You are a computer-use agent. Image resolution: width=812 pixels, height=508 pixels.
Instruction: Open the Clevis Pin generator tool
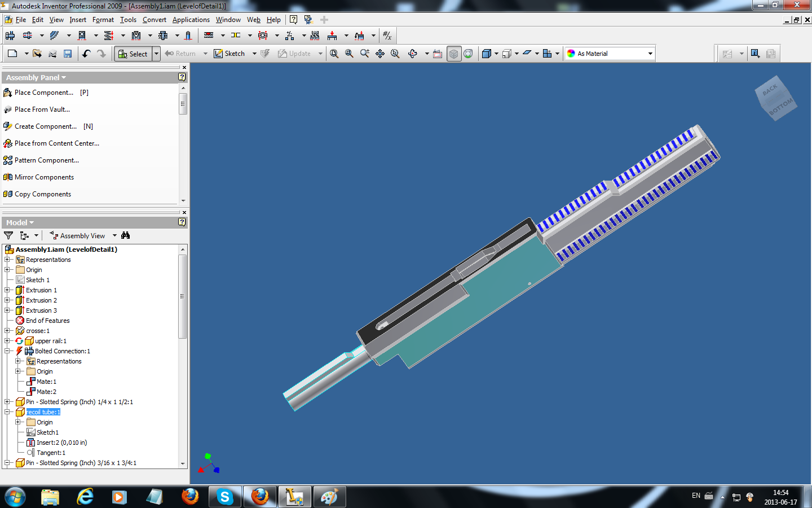pyautogui.click(x=163, y=36)
